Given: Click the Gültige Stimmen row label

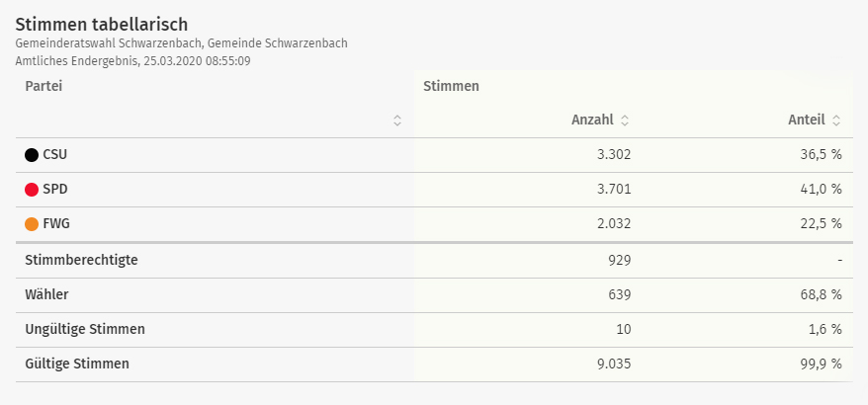Looking at the screenshot, I should click(x=77, y=364).
